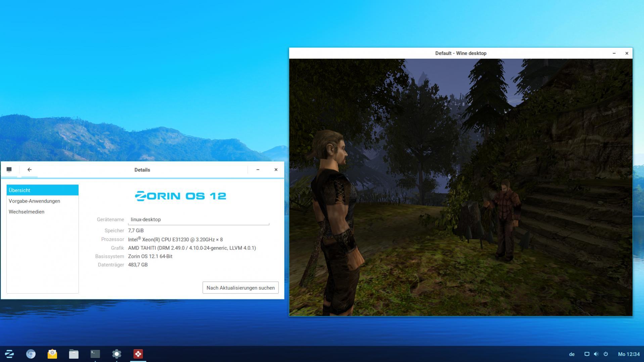
Task: Click the 7,7 GiB memory value
Action: coord(136,230)
